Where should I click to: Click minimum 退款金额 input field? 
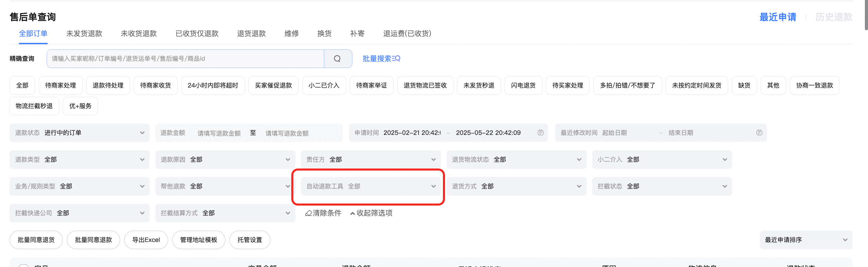[x=220, y=133]
